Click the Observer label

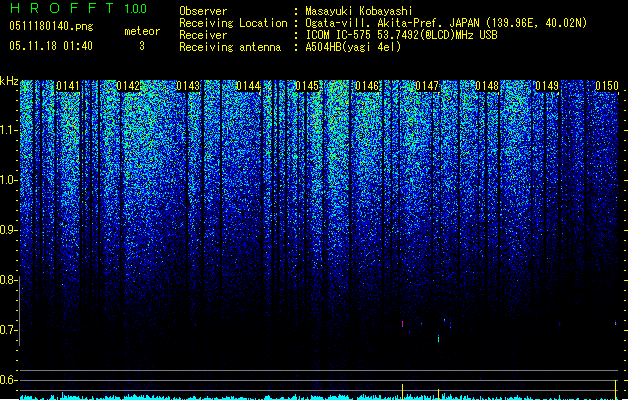pos(203,11)
